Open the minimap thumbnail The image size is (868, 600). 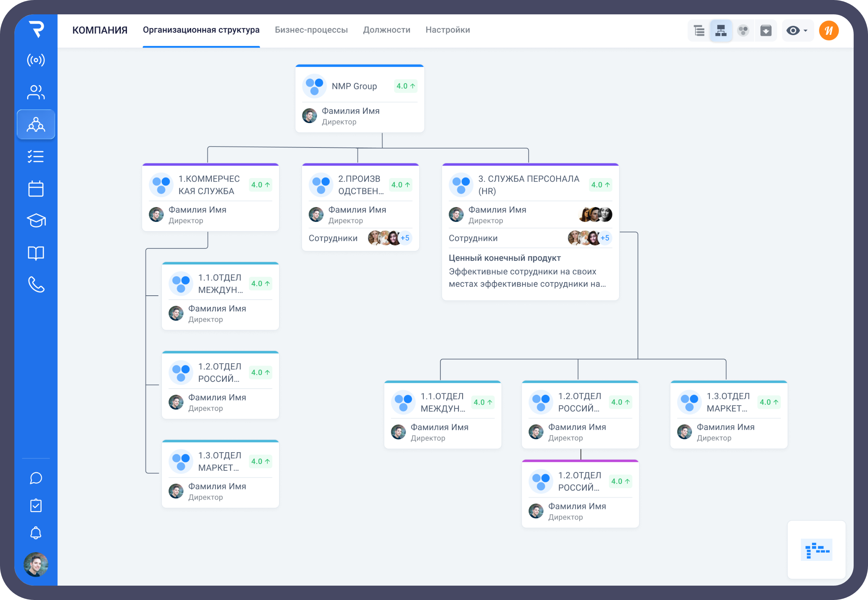click(816, 550)
